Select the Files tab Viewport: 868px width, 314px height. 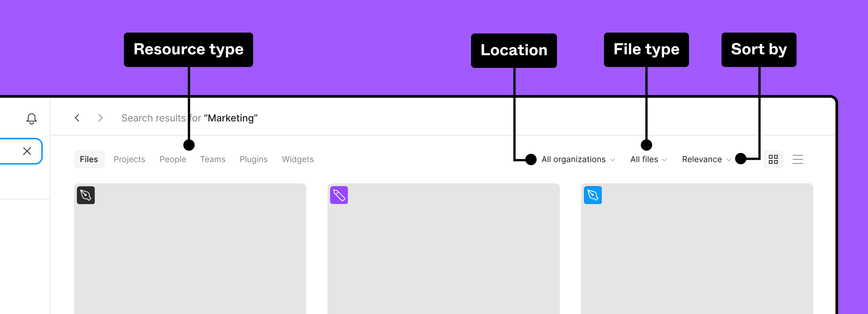point(89,159)
